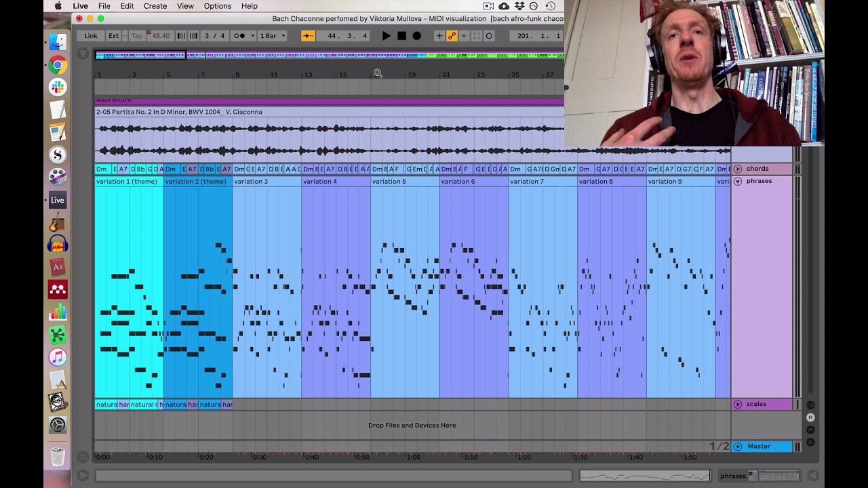The width and height of the screenshot is (868, 488).
Task: Start playback with the Play button
Action: (x=387, y=36)
